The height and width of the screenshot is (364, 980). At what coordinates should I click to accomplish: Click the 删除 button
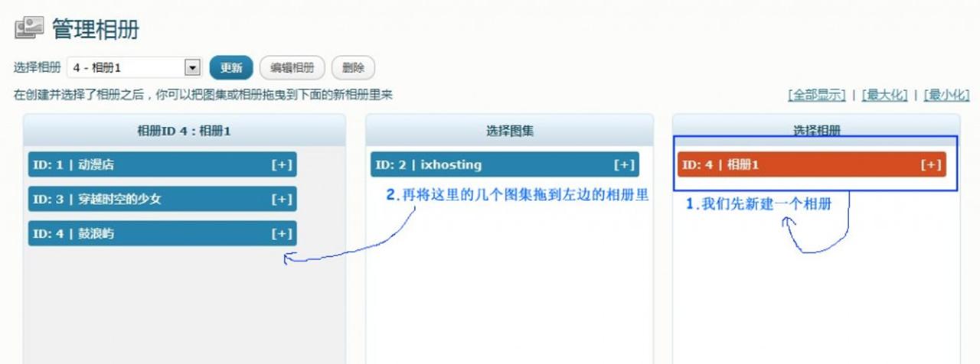(353, 67)
